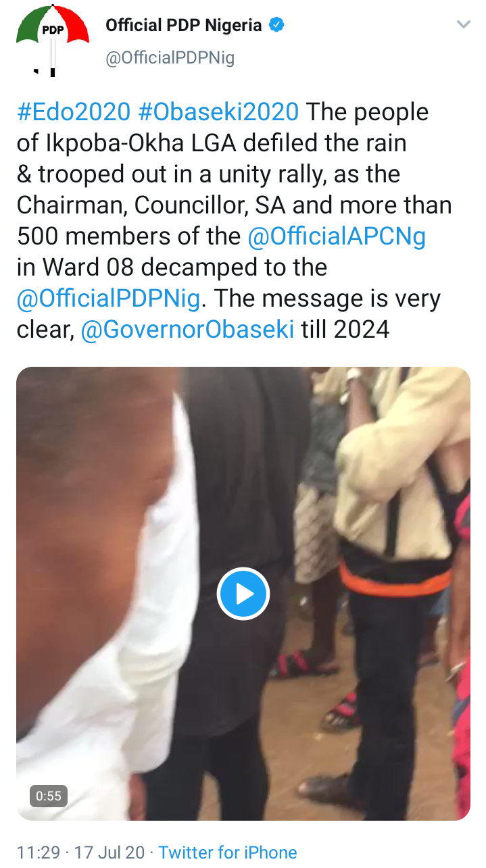Image resolution: width=486 pixels, height=868 pixels.
Task: Open the video thumbnail showing the crowd
Action: click(243, 594)
